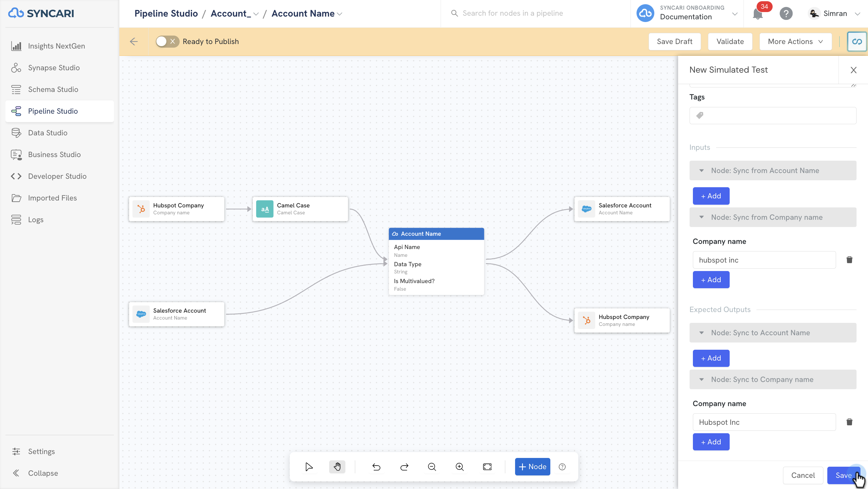Click the undo icon in canvas toolbar
The height and width of the screenshot is (489, 868).
(376, 467)
